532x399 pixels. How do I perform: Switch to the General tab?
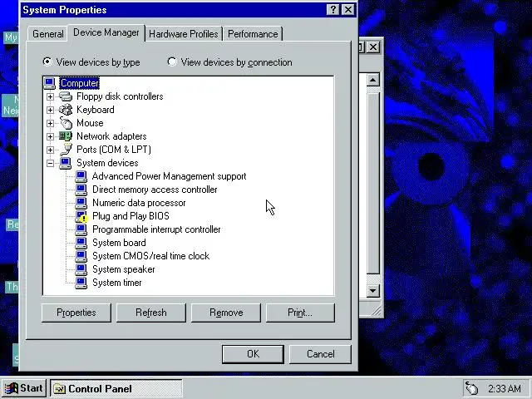click(47, 34)
